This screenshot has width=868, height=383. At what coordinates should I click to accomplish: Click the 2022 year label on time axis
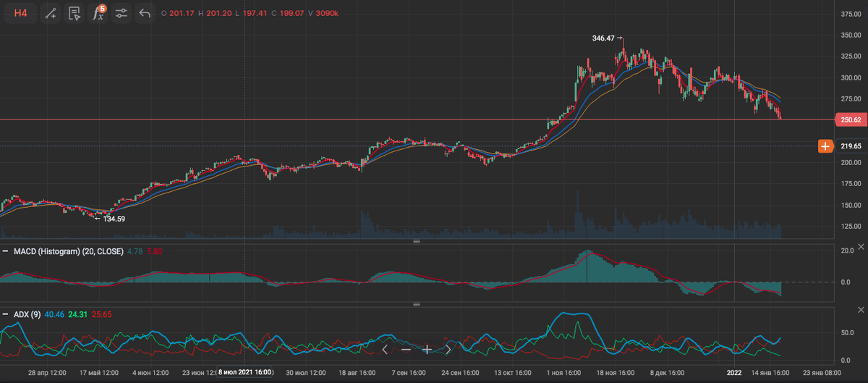pos(734,372)
